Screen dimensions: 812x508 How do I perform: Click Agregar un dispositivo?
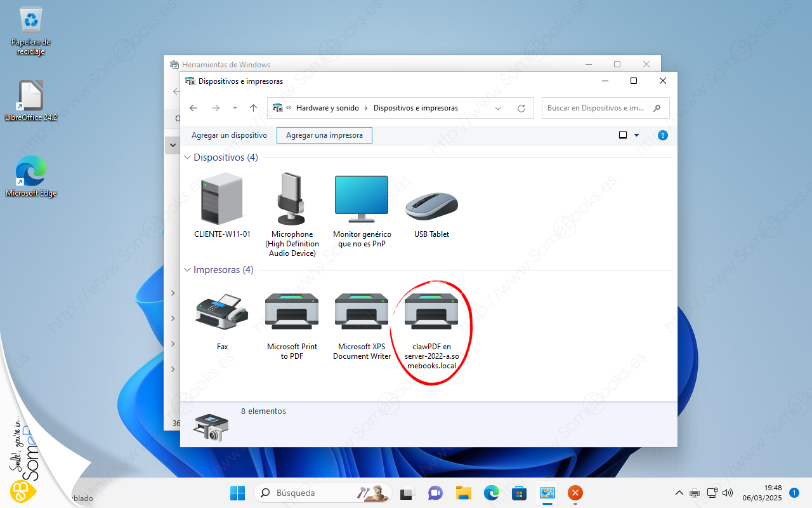[x=229, y=135]
